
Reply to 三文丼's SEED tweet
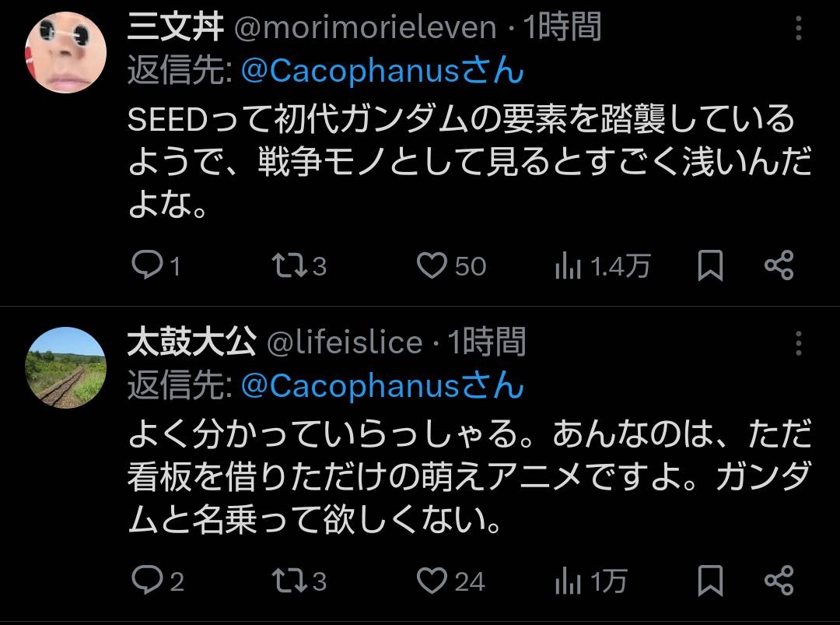coord(145,267)
